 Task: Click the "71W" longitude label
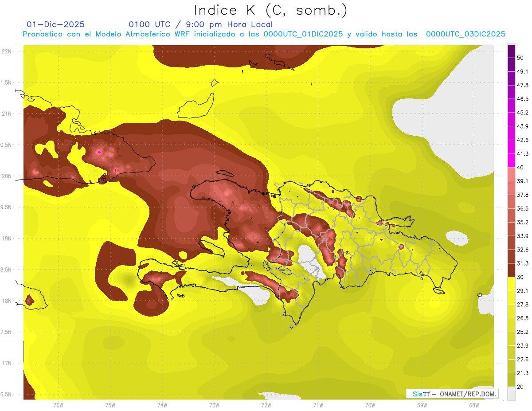pos(318,404)
